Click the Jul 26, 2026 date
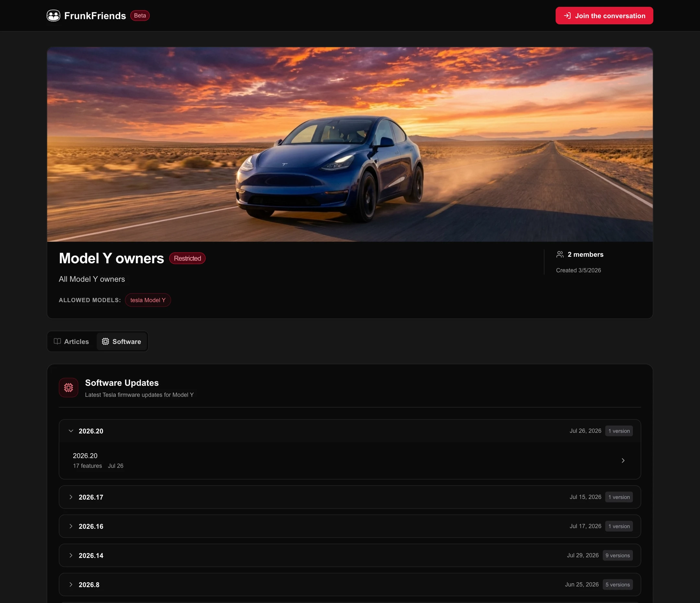The image size is (700, 603). click(585, 431)
